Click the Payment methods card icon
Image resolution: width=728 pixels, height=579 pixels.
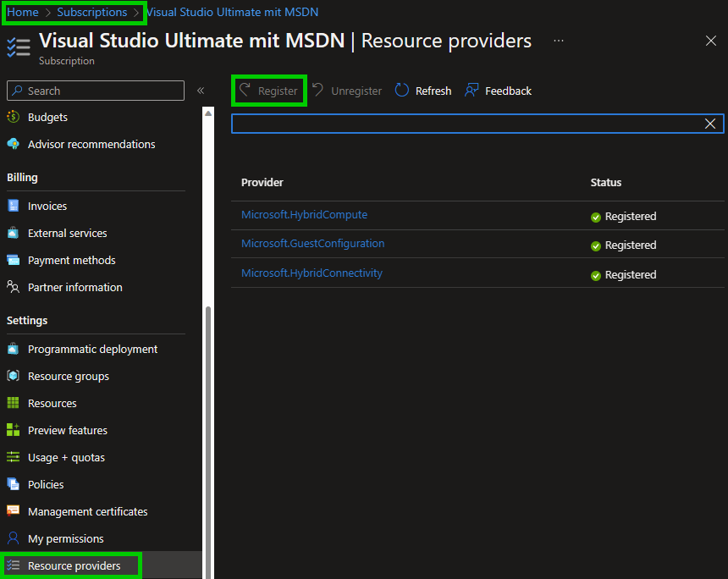[x=13, y=260]
